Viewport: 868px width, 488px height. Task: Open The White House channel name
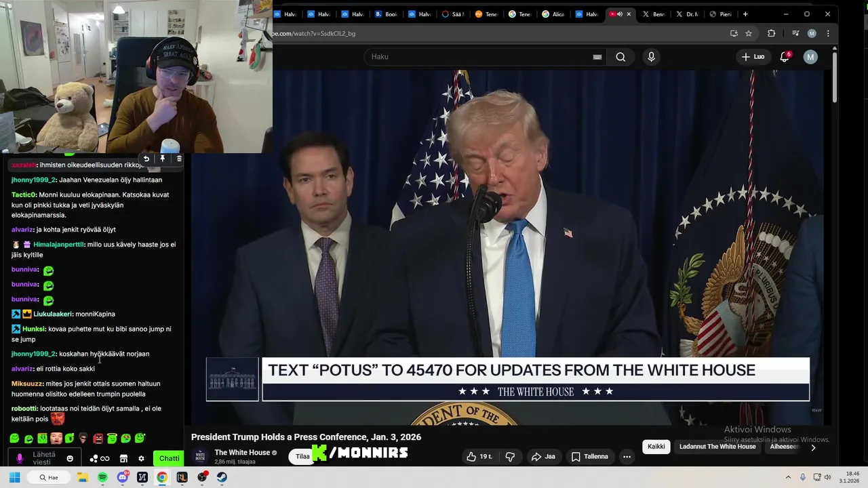coord(242,453)
